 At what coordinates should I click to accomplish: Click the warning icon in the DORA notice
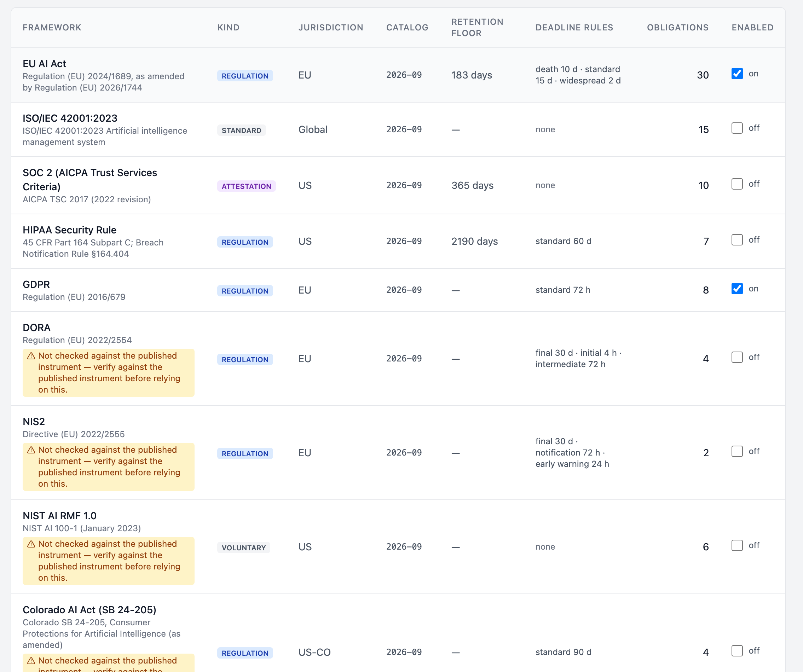click(x=31, y=356)
